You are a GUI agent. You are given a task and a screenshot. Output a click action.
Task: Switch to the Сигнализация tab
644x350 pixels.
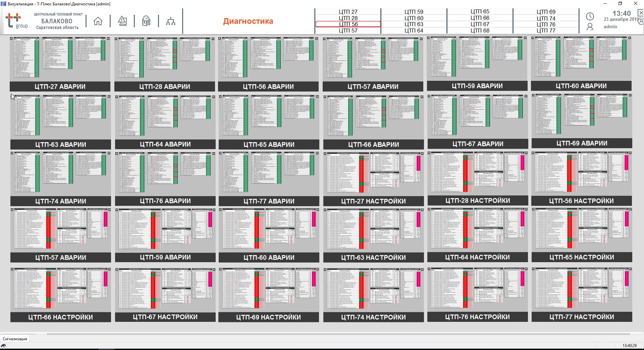point(15,339)
